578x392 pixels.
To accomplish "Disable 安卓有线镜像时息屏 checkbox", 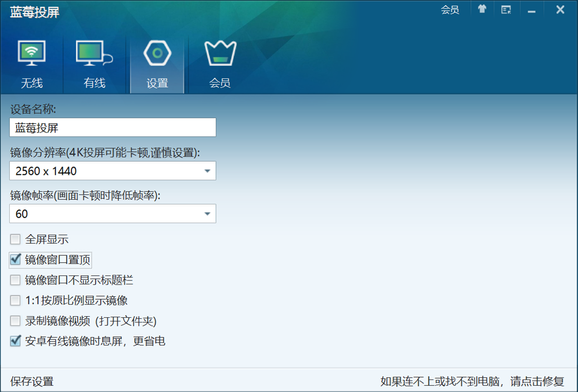I will (15, 341).
